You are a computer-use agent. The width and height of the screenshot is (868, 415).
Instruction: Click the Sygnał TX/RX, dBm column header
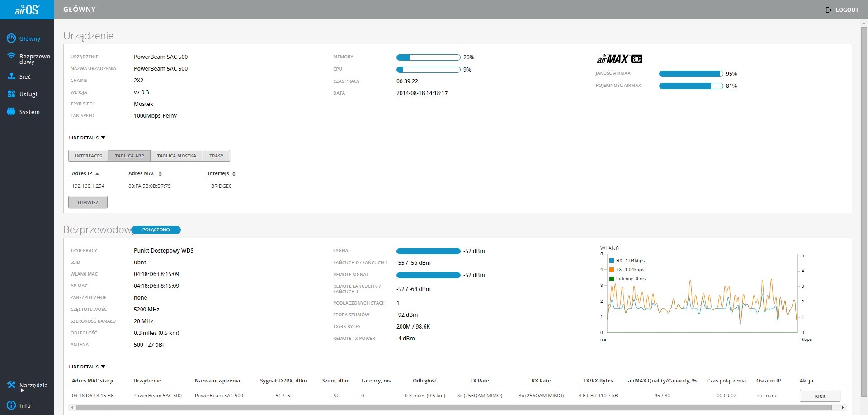click(283, 381)
